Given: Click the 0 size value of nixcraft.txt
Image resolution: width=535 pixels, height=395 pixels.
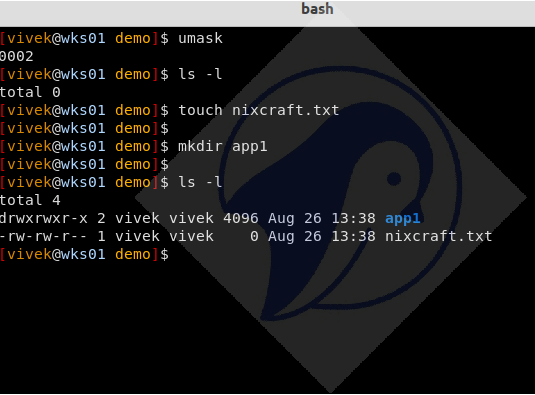Looking at the screenshot, I should 254,236.
